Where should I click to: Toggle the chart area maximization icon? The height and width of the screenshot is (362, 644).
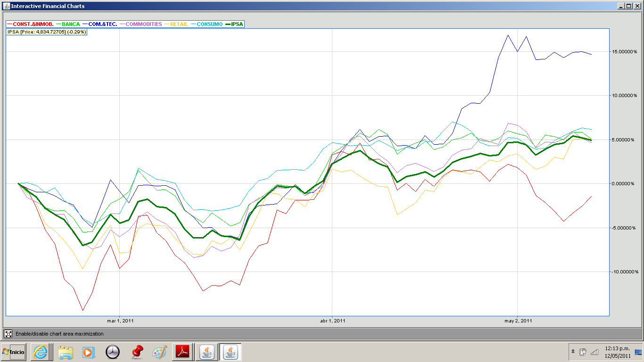(8, 334)
